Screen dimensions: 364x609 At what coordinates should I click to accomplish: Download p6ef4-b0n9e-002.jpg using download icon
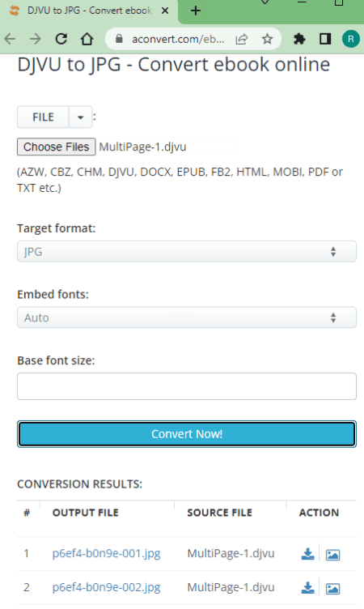coord(307,588)
